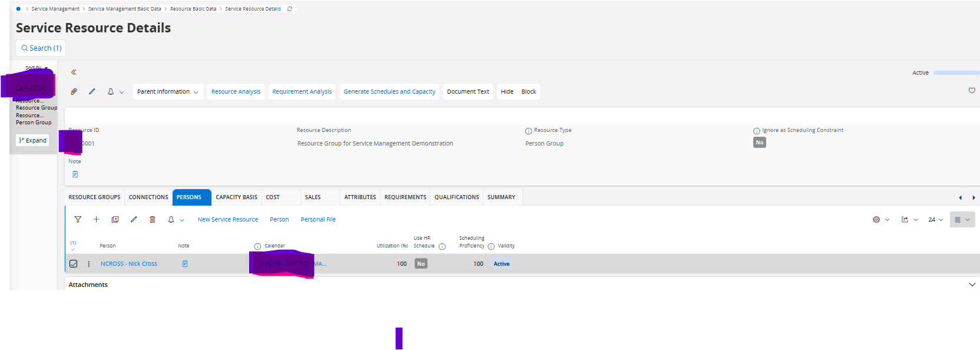Image resolution: width=980 pixels, height=350 pixels.
Task: Go to Service Management breadcrumb
Action: 55,9
